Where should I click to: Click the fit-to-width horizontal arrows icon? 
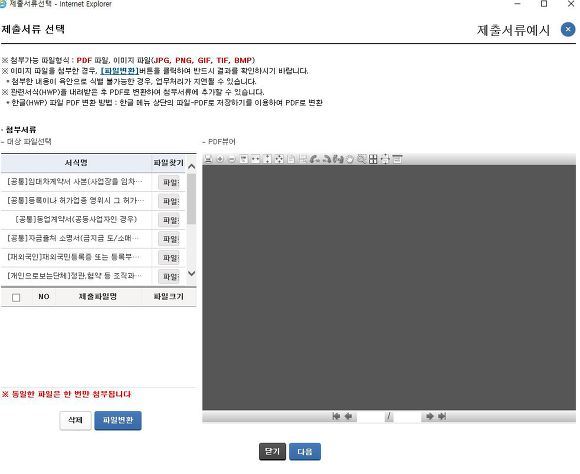[x=255, y=159]
